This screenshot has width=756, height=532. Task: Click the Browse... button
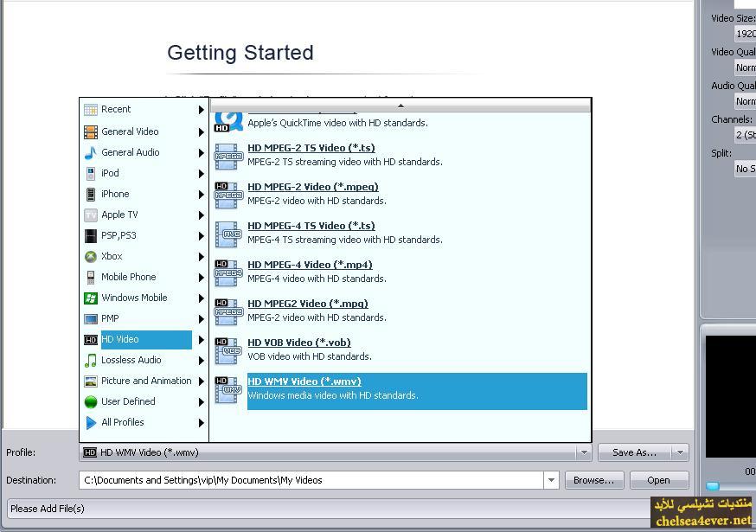pos(594,480)
